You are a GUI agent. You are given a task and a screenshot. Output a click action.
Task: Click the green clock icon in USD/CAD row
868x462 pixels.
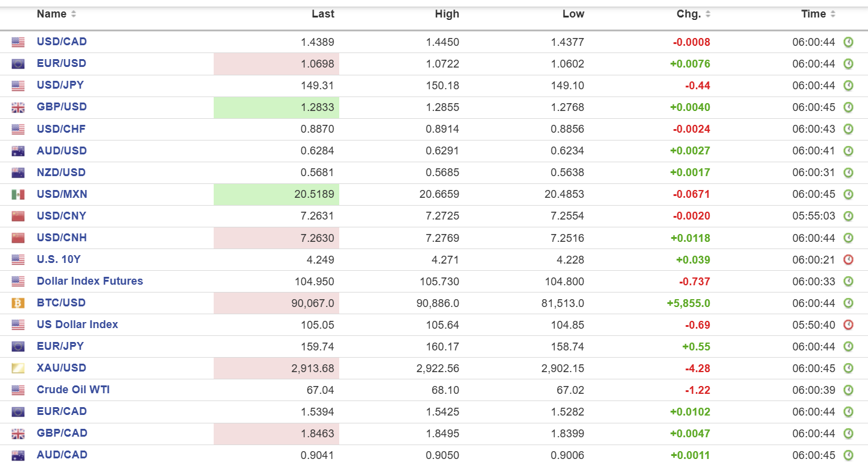tap(848, 42)
